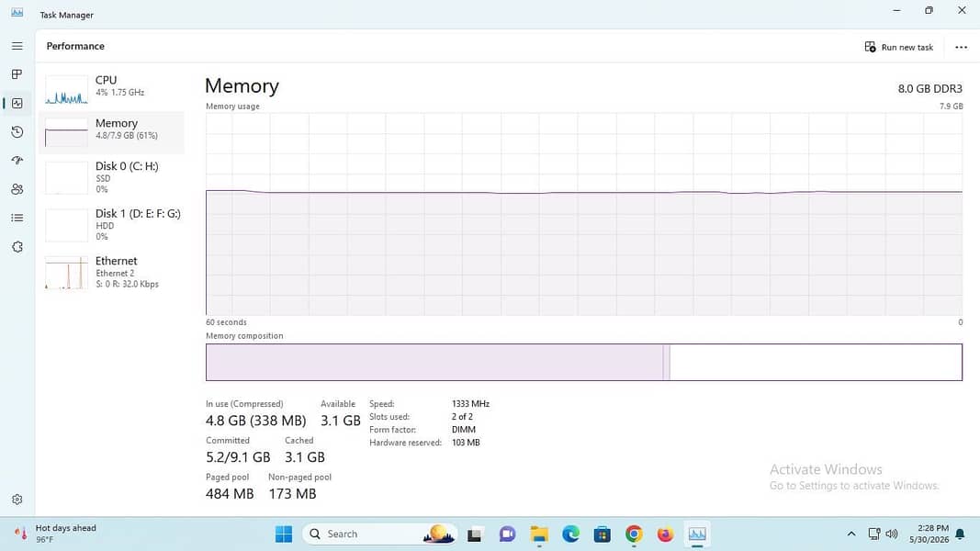Select the Performance page icon in sidebar
The height and width of the screenshot is (551, 980).
pos(17,103)
